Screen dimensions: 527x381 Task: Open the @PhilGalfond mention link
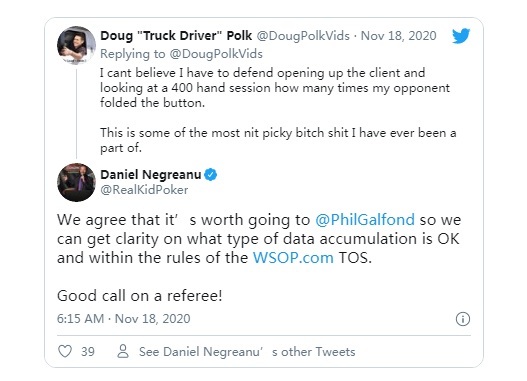pos(365,220)
